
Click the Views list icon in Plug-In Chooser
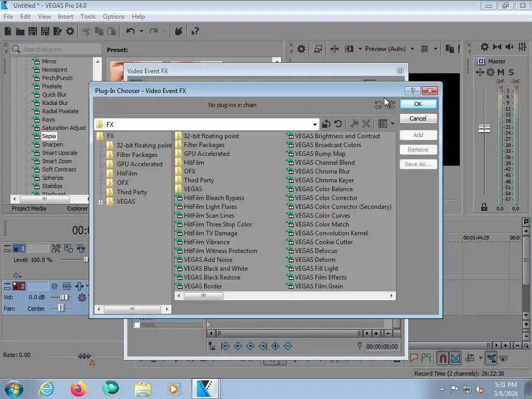pyautogui.click(x=383, y=124)
